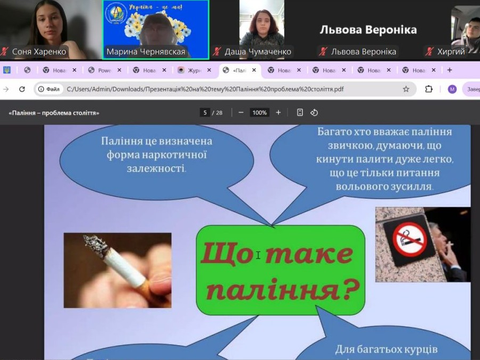480x360 pixels.
Task: Click the large Львова Вероніка name text
Action: click(x=368, y=30)
